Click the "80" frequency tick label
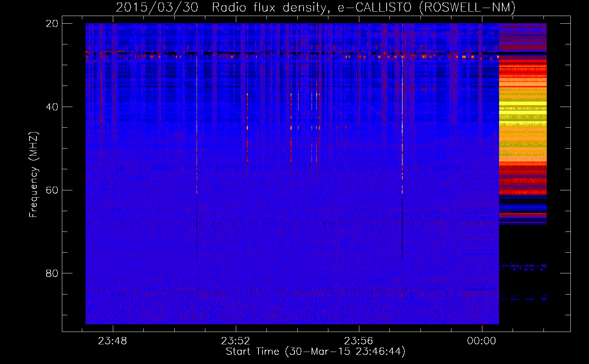The width and height of the screenshot is (589, 364). [52, 273]
